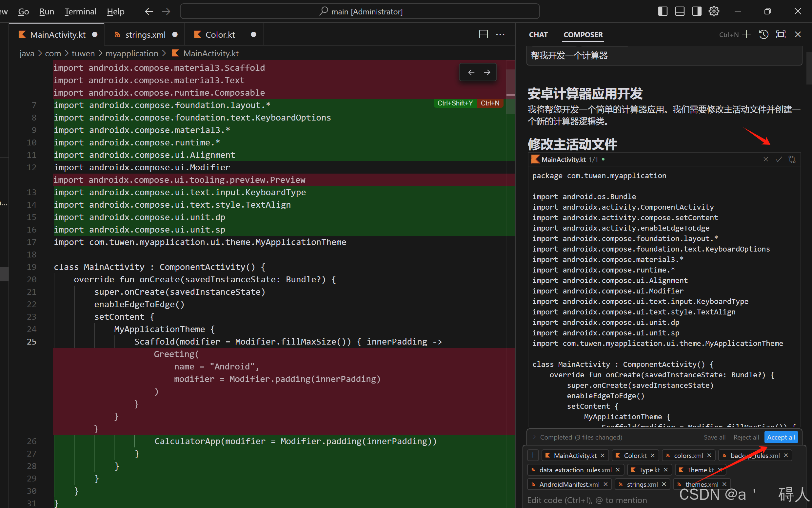Start new composer with plus icon
Screen dimensions: 812x508
point(746,34)
